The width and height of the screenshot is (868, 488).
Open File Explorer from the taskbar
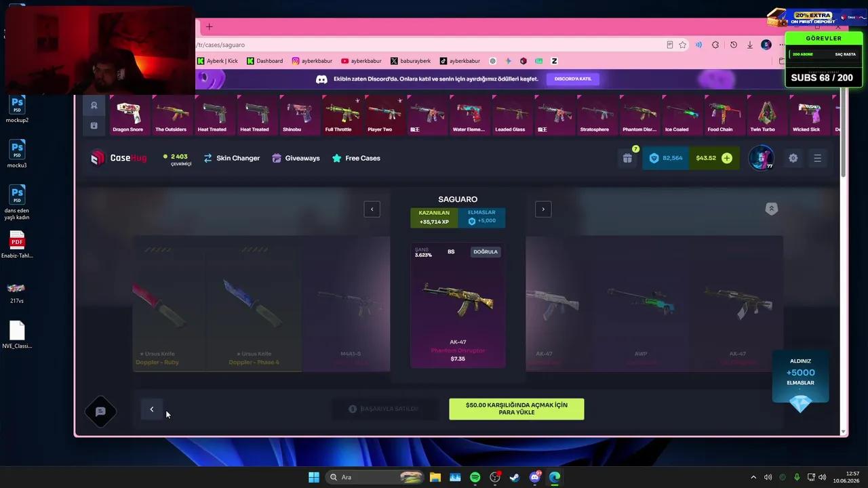(435, 477)
